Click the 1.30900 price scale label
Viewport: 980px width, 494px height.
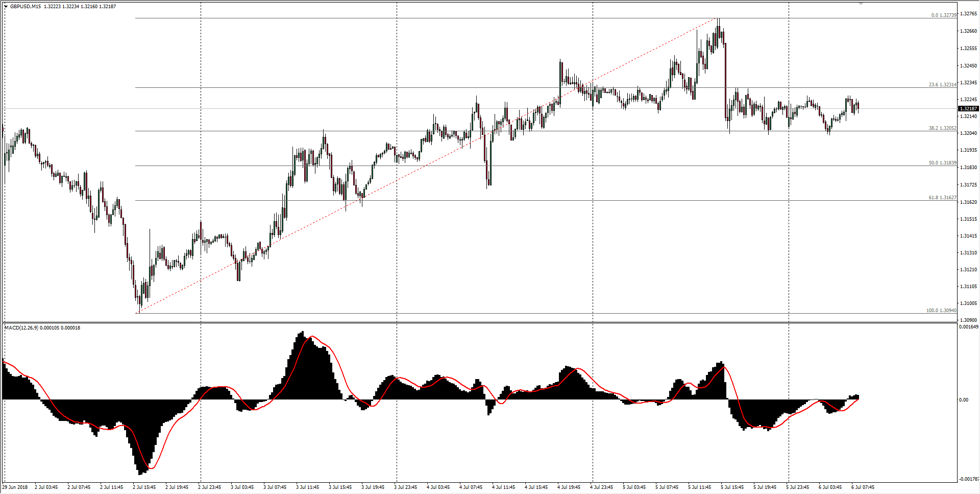968,320
